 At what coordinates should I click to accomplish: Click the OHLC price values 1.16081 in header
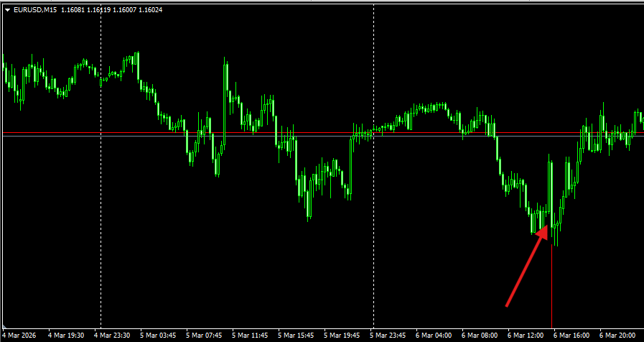pos(73,10)
